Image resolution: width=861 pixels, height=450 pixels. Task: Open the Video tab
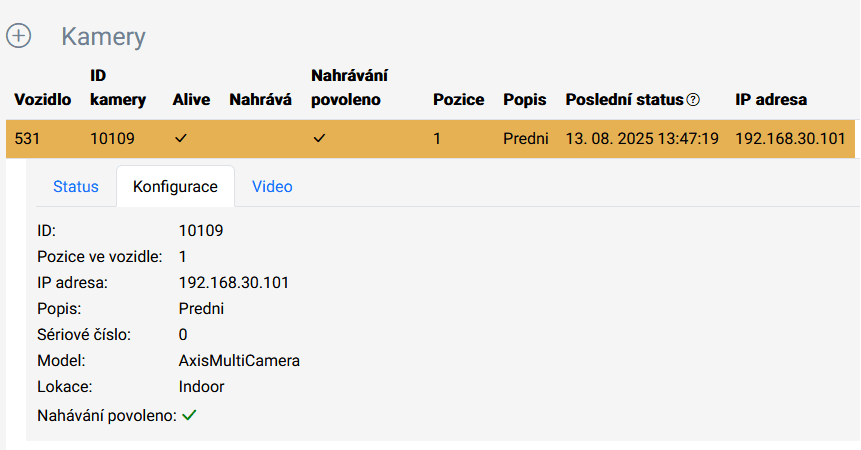(272, 187)
